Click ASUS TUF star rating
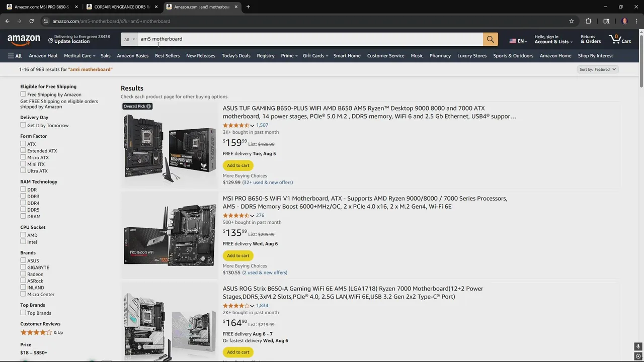 click(236, 125)
